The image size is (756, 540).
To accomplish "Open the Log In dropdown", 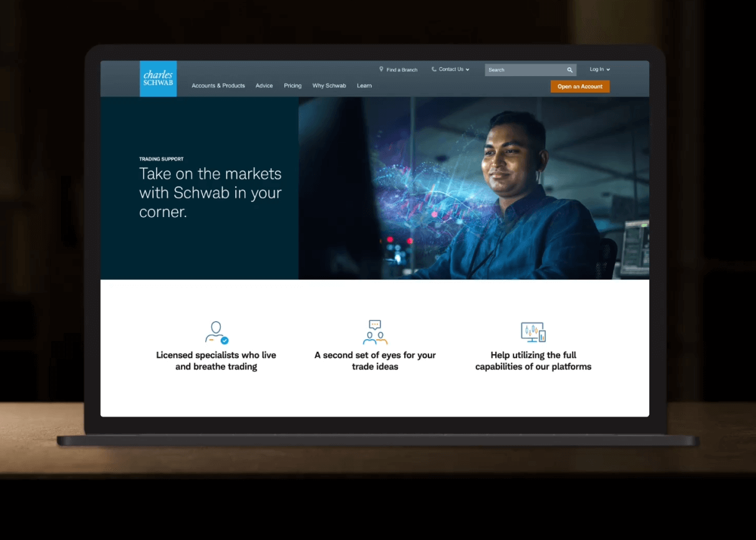I will pos(599,69).
